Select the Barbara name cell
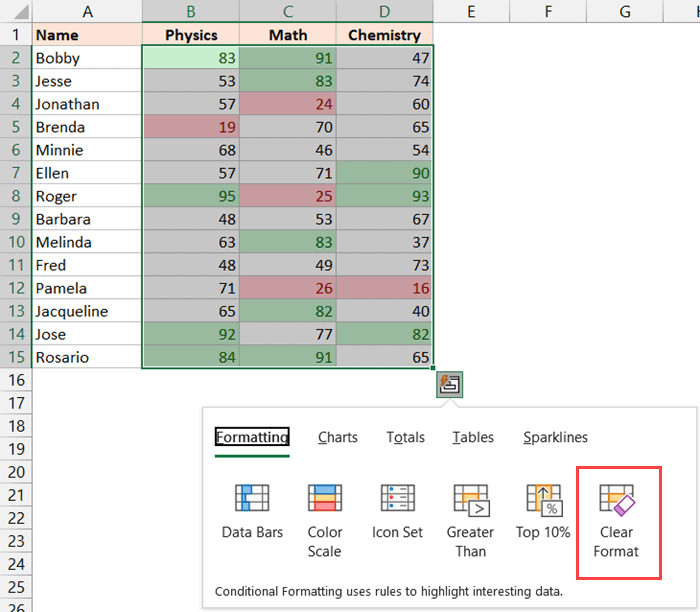700x612 pixels. (x=87, y=219)
